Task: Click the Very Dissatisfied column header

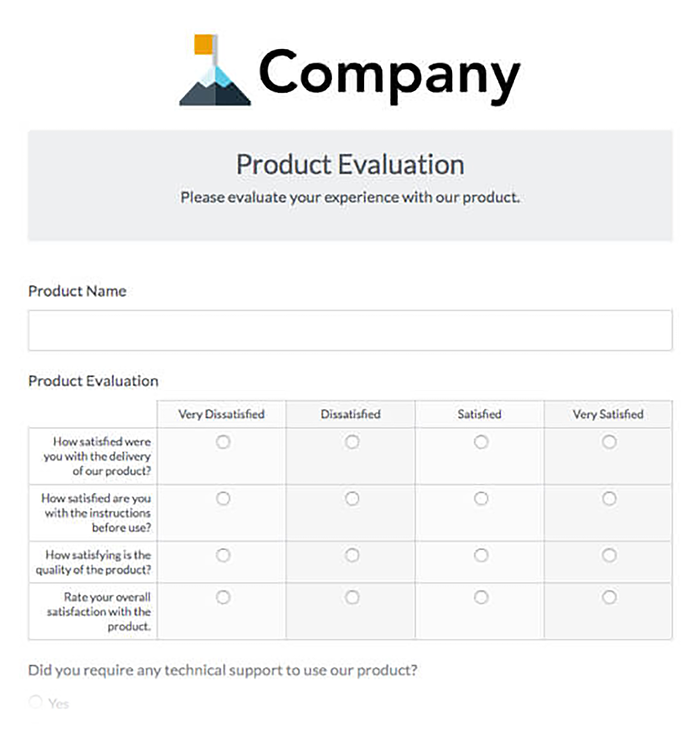Action: (222, 414)
